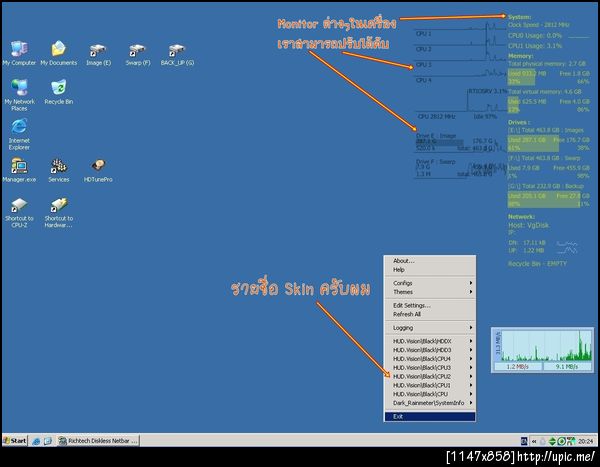Choose Help in the Rainmeter menu
Screen dimensions: 600x467
coord(430,270)
